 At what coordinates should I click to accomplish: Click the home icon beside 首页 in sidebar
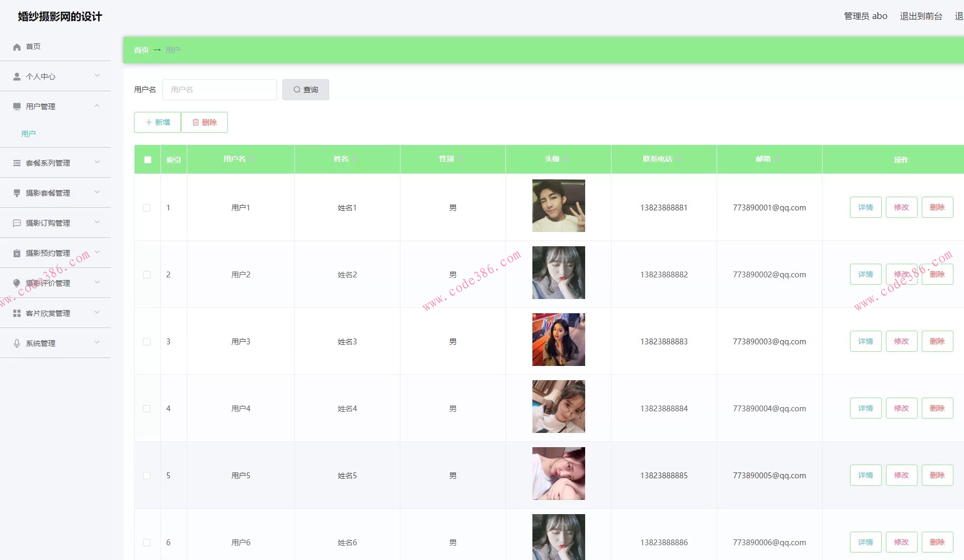point(17,46)
